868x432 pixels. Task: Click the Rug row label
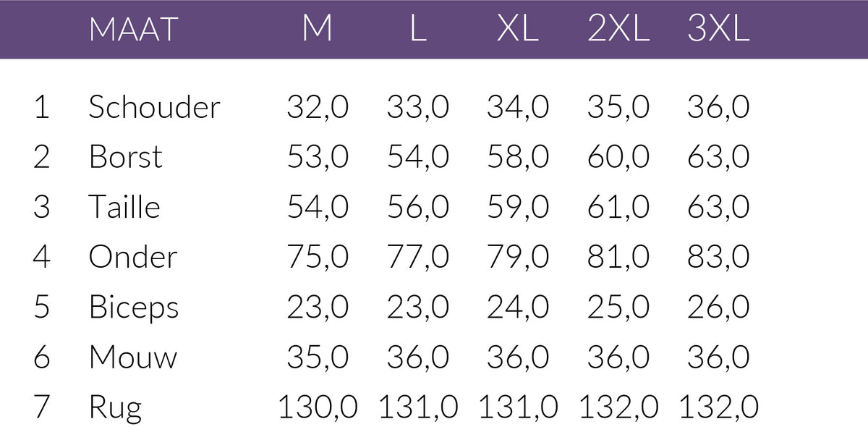click(116, 408)
